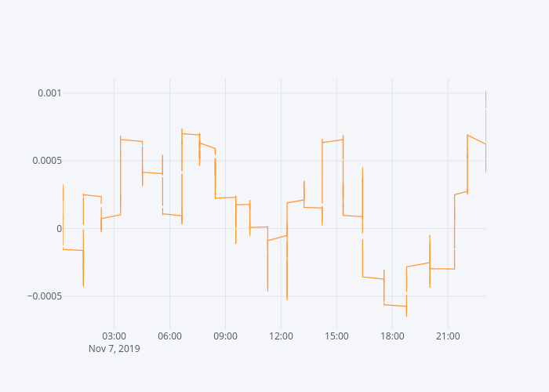The width and height of the screenshot is (549, 392).
Task: Click the high orange segment just before 15:00
Action: click(333, 141)
